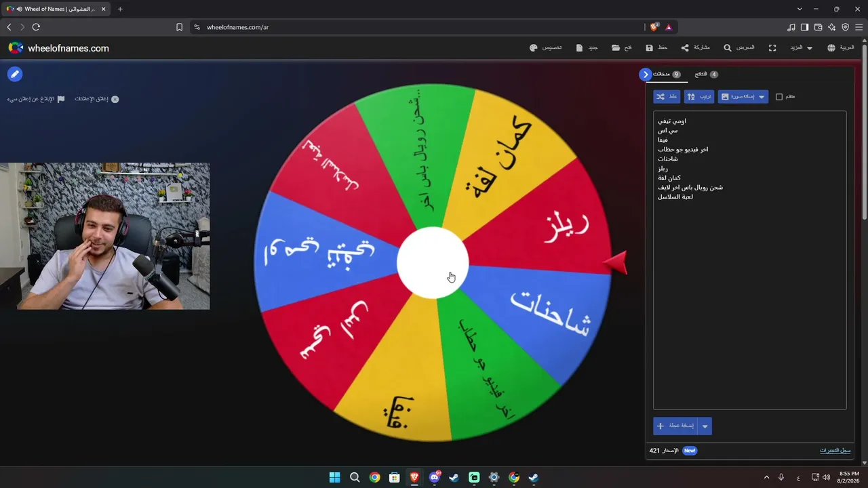Open the tab search dropdown arrow
Image resolution: width=868 pixels, height=488 pixels.
800,9
